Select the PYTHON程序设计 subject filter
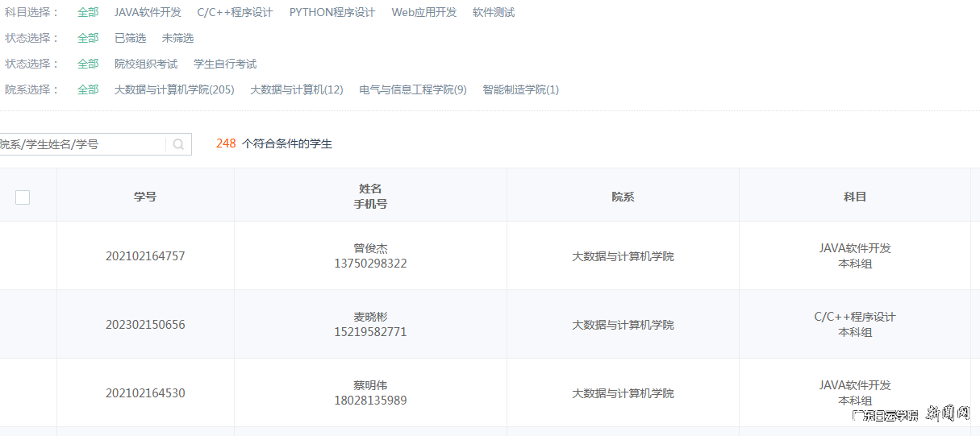This screenshot has width=980, height=436. [332, 12]
